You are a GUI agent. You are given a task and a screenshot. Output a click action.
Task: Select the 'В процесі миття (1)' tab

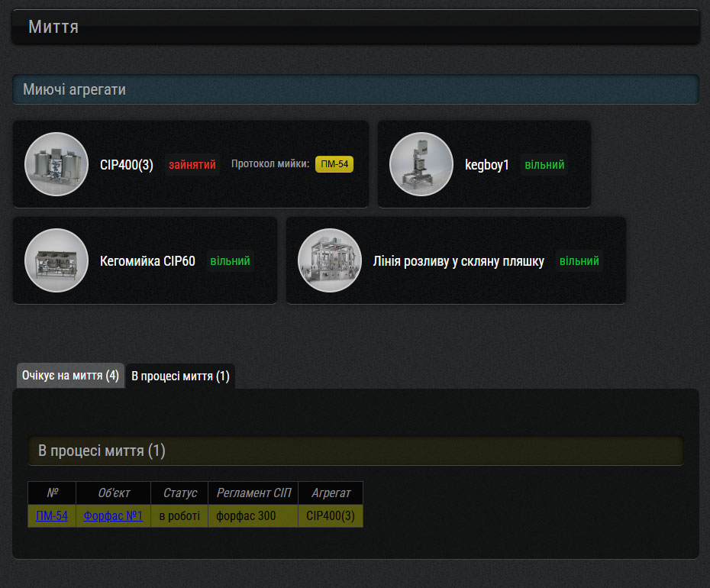(x=180, y=376)
